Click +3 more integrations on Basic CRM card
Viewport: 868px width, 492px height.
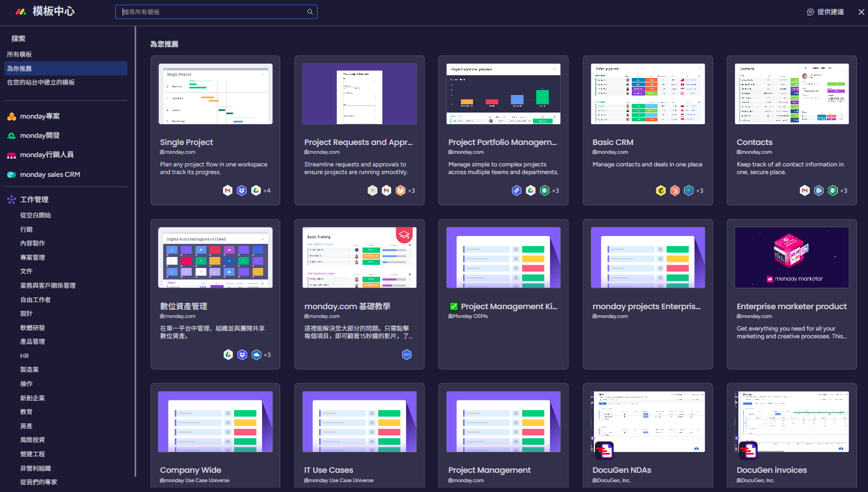pyautogui.click(x=699, y=191)
